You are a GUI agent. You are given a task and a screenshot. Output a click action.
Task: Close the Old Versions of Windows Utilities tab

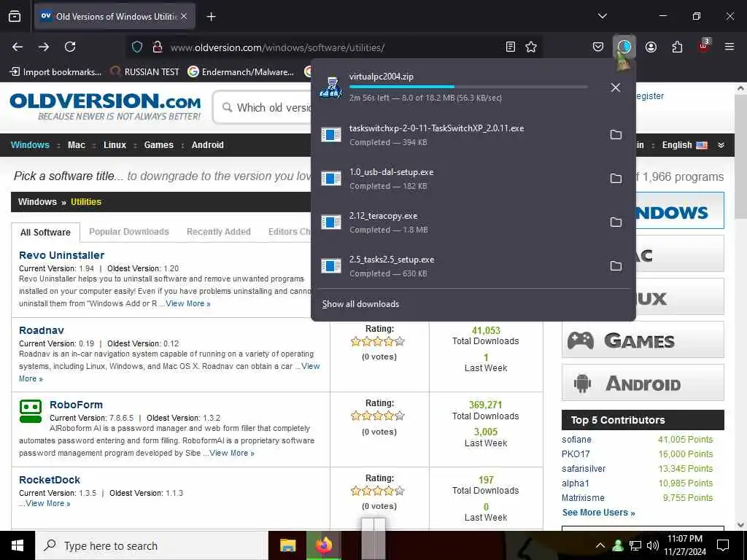point(184,17)
